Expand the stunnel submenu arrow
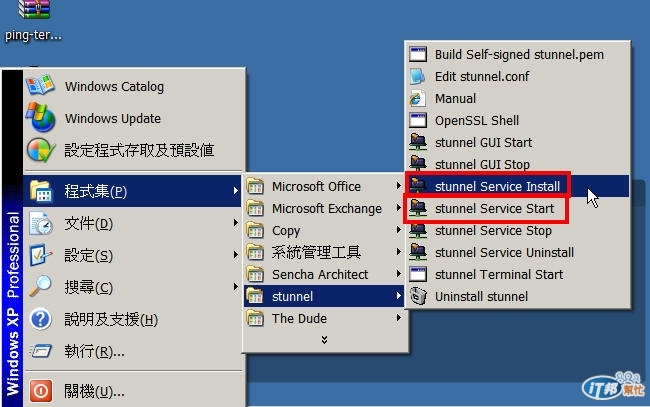Viewport: 650px width, 407px height. pyautogui.click(x=398, y=296)
